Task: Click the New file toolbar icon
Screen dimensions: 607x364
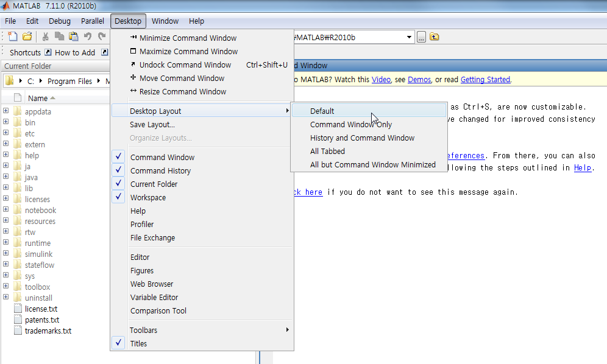Action: coord(13,37)
